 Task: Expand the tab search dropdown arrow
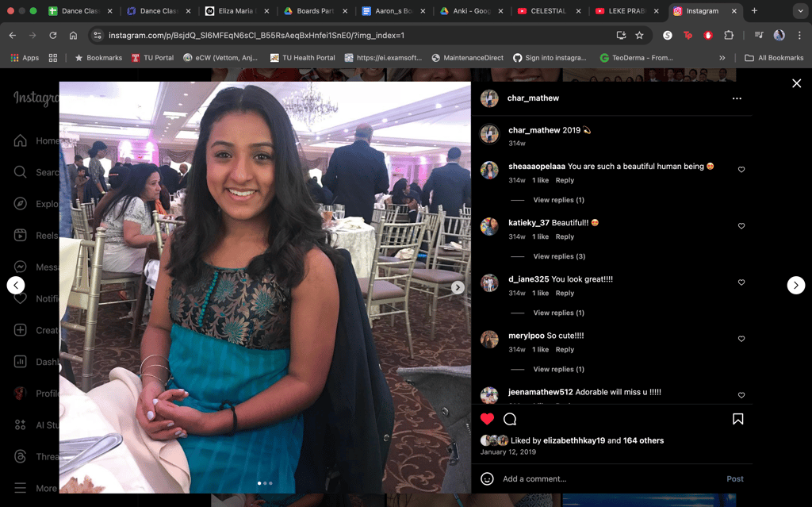click(800, 11)
